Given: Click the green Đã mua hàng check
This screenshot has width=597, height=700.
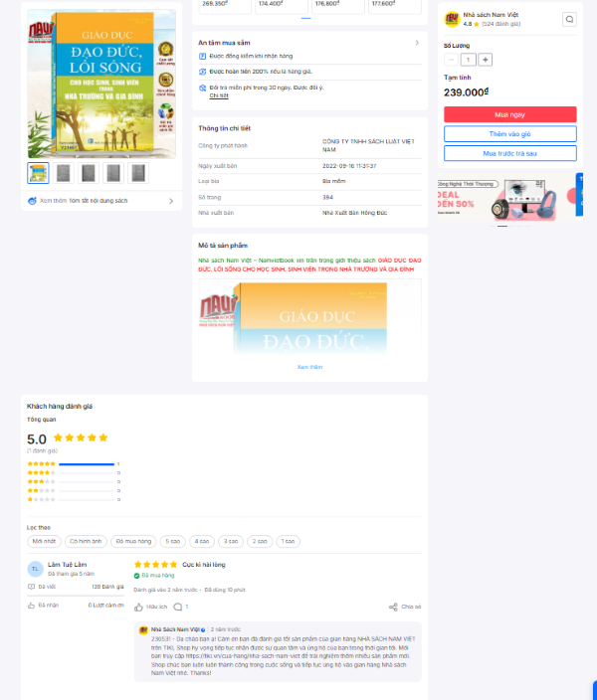Looking at the screenshot, I should click(136, 576).
